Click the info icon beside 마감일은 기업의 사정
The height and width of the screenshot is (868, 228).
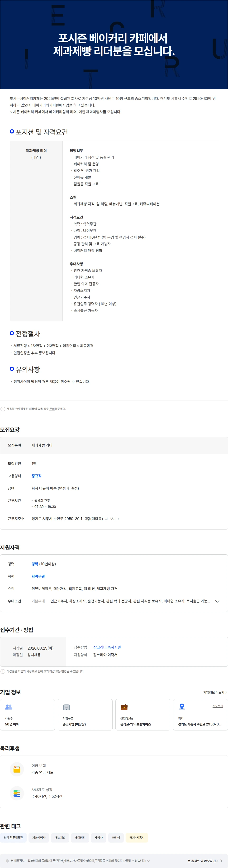point(3,671)
